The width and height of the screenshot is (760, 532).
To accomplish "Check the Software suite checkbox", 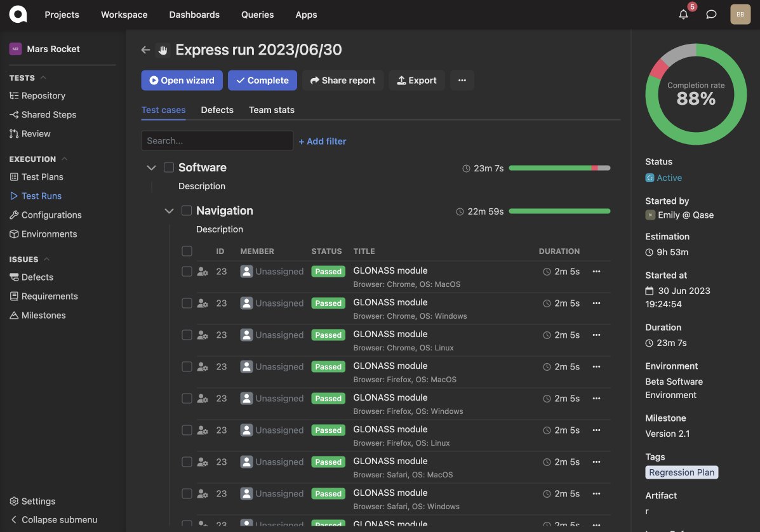I will (169, 168).
